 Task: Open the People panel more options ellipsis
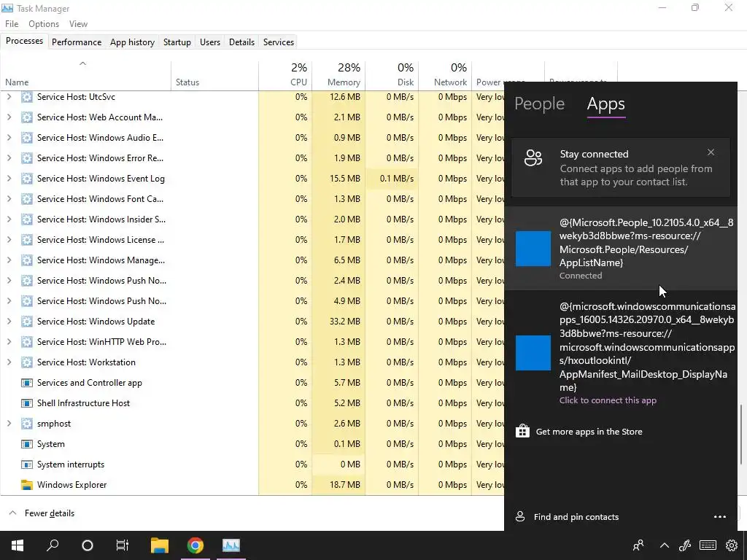[720, 517]
